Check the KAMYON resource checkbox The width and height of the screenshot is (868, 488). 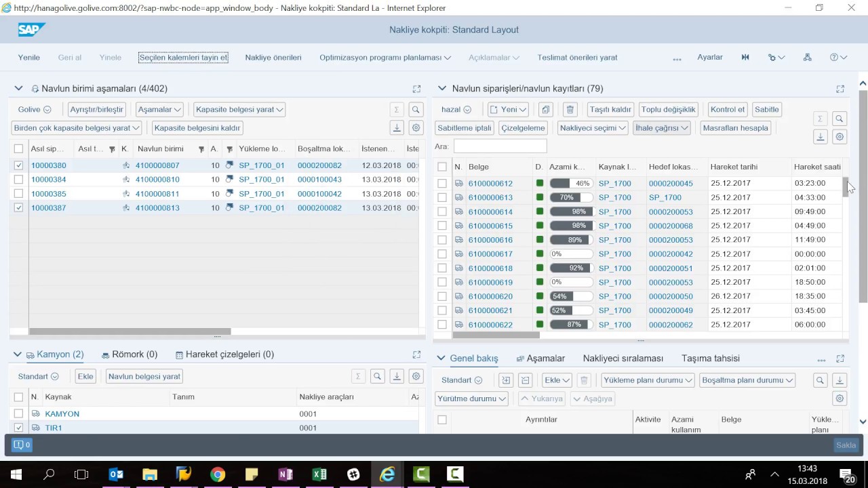(18, 413)
